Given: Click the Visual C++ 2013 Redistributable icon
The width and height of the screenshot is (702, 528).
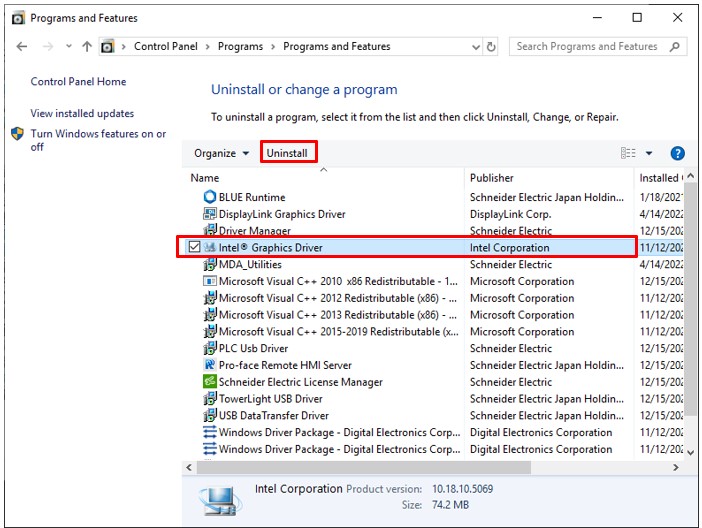Looking at the screenshot, I should coord(210,314).
